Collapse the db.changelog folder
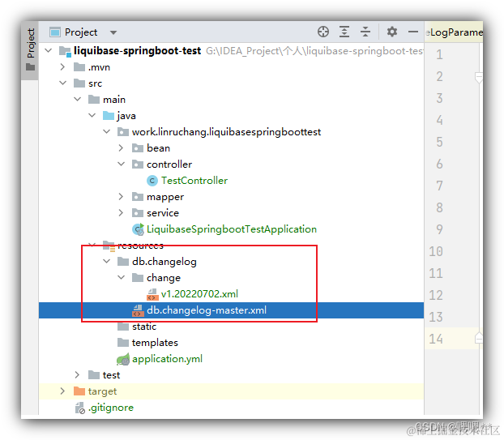Screen dimensions: 504x440 click(x=107, y=261)
